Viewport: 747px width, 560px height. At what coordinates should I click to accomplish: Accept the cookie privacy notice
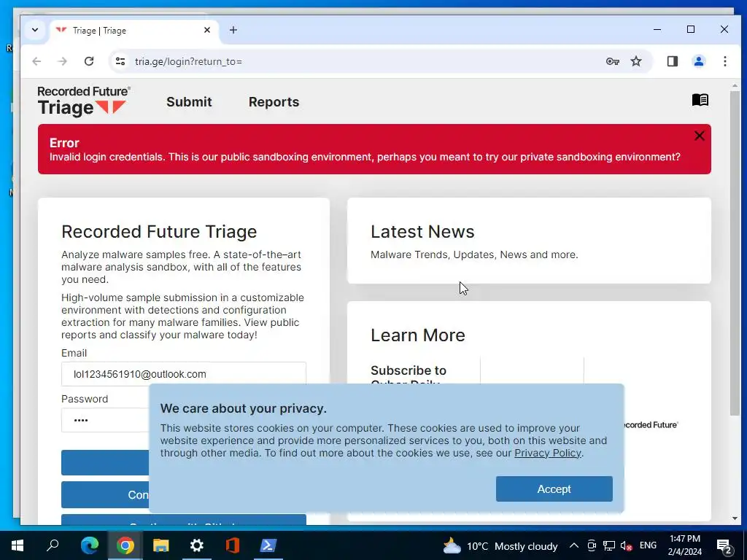click(x=554, y=489)
